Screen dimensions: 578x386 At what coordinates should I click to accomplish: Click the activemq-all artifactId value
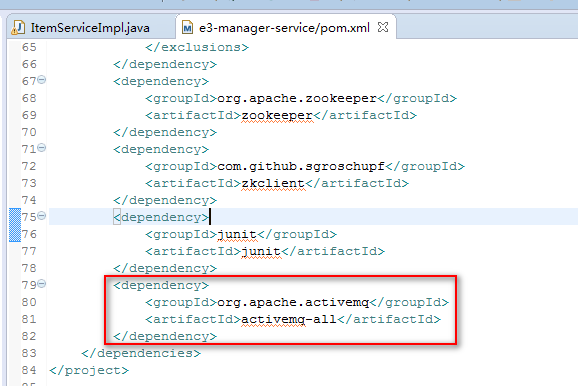[289, 319]
